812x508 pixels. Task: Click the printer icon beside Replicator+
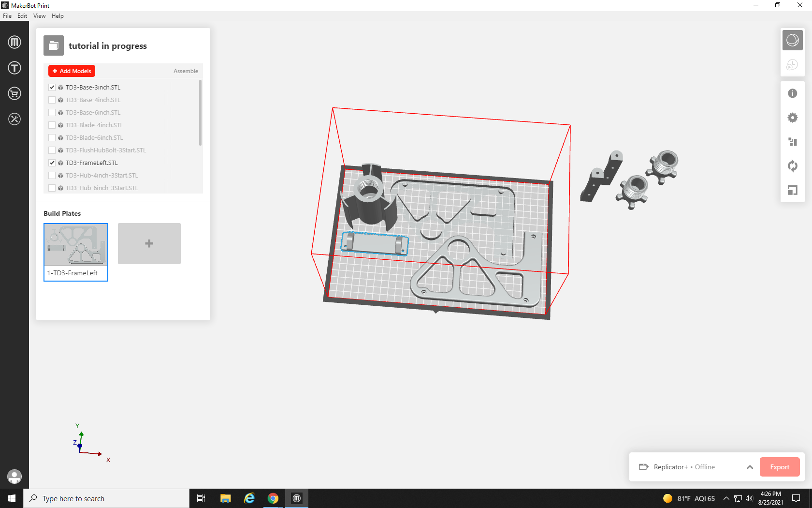point(644,467)
